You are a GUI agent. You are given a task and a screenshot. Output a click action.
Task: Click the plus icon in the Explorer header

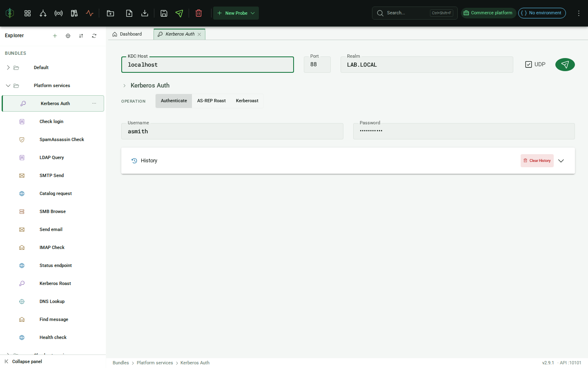pyautogui.click(x=55, y=36)
